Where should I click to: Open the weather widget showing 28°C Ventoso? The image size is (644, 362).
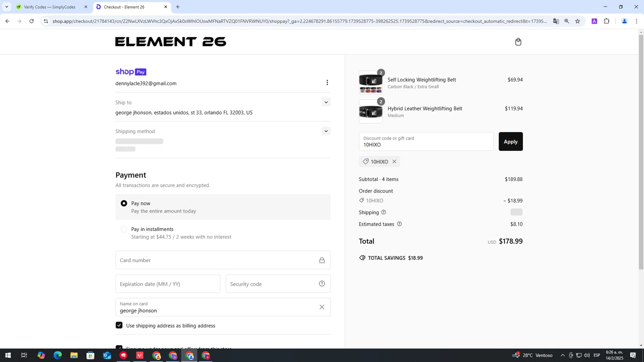tap(532, 355)
